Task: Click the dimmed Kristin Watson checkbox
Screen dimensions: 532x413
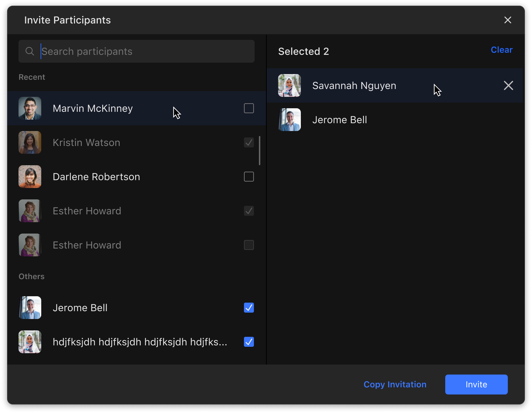Action: click(249, 142)
